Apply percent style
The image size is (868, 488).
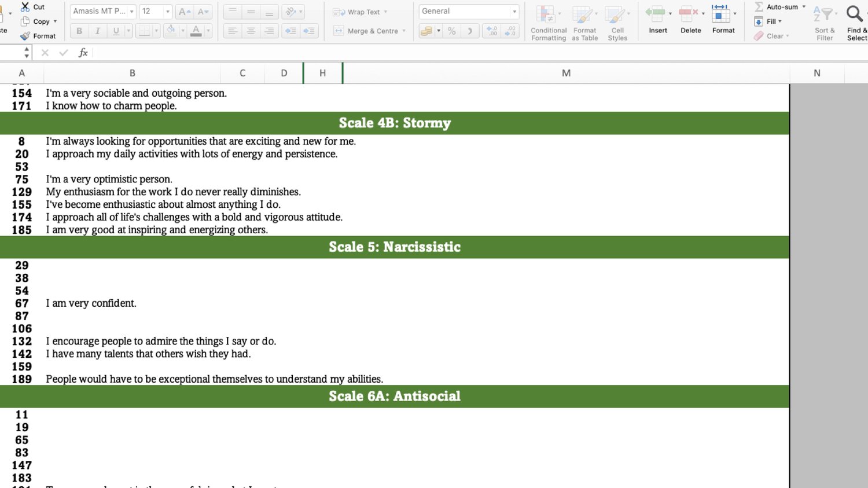452,31
